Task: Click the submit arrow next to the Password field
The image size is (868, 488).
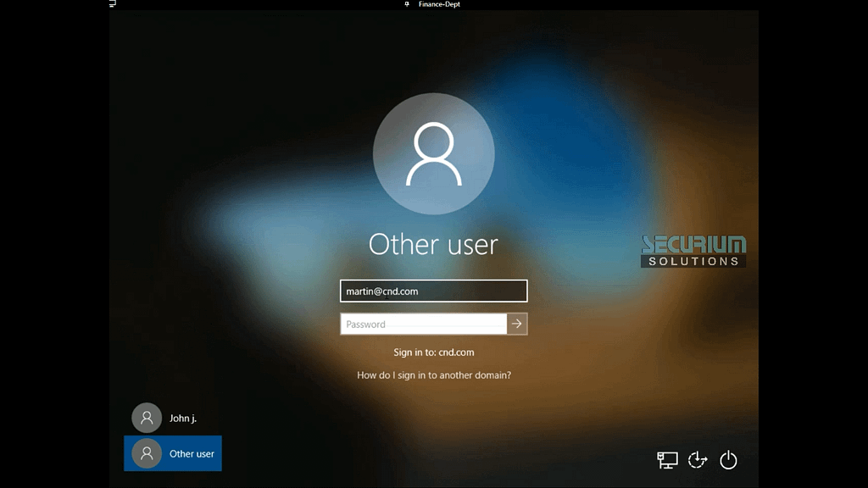Action: (x=517, y=324)
